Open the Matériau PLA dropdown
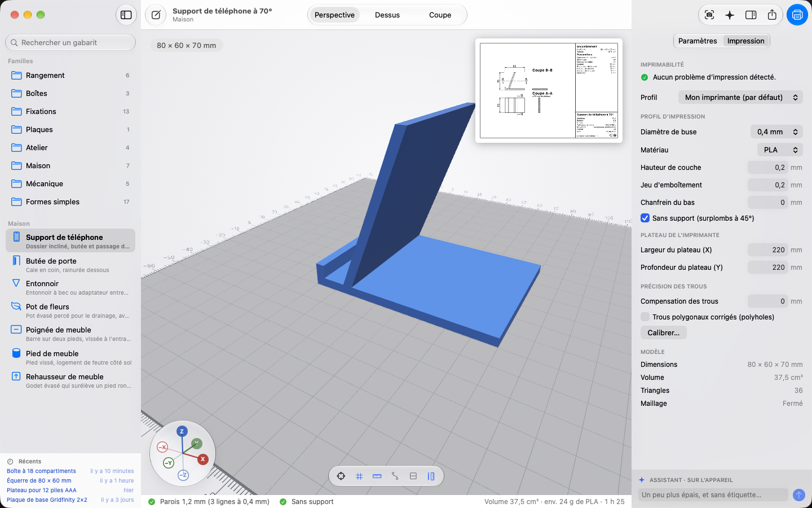 pos(780,150)
